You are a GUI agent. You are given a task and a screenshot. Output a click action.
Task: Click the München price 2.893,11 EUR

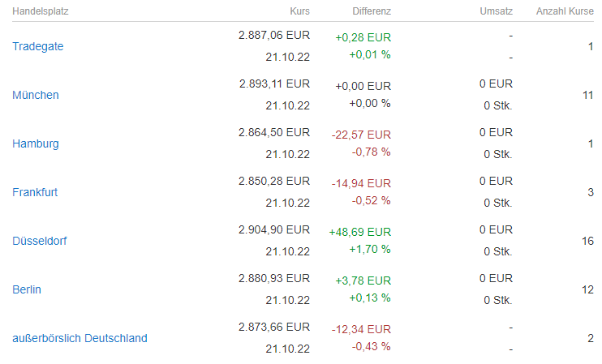point(274,85)
